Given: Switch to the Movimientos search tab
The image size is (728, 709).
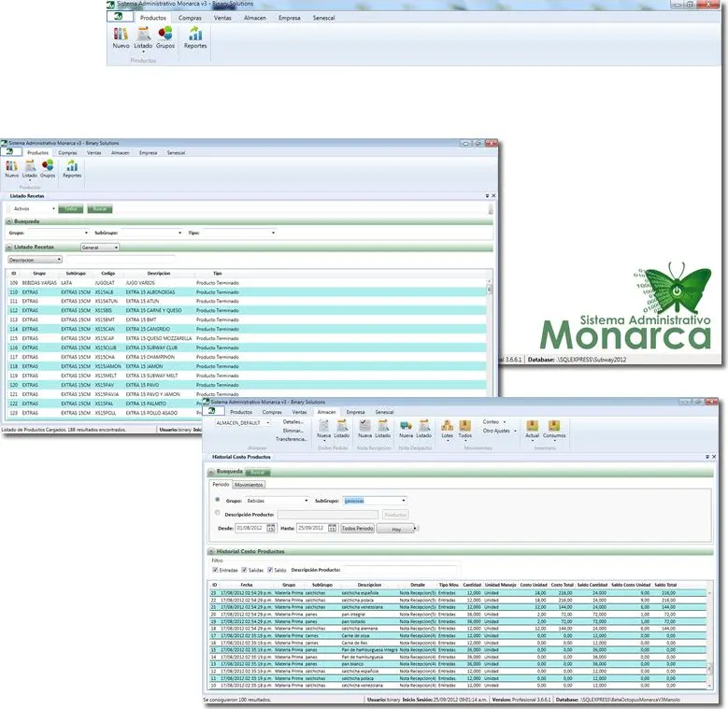Looking at the screenshot, I should (249, 485).
